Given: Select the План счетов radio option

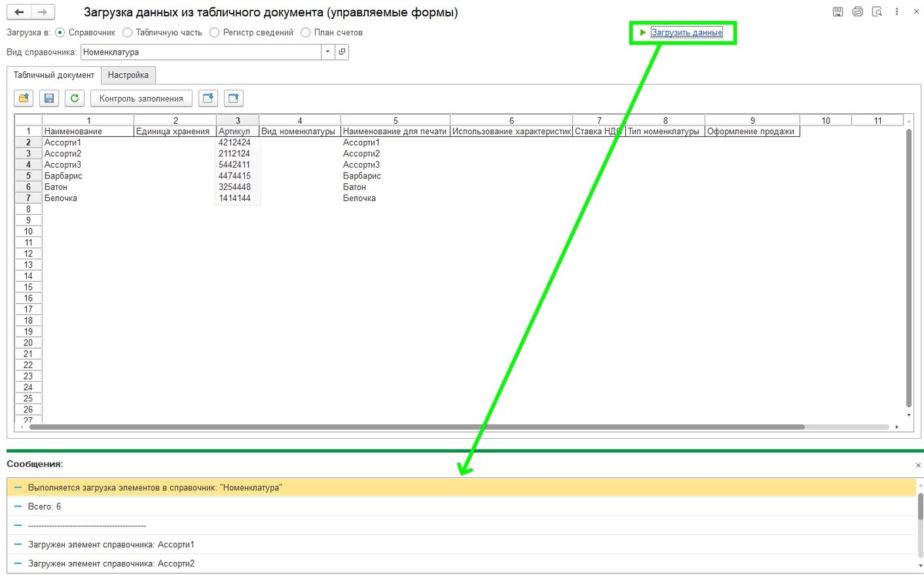Looking at the screenshot, I should pyautogui.click(x=306, y=32).
